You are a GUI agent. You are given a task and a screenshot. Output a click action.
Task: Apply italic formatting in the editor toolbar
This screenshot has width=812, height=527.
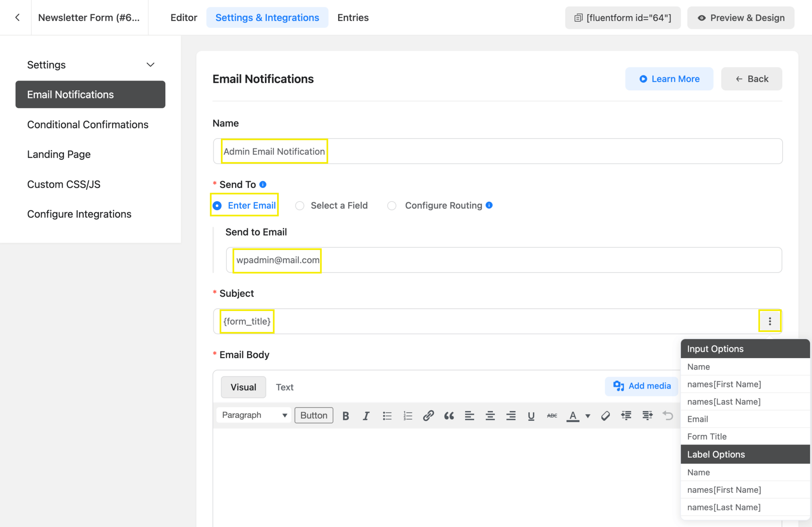(x=366, y=415)
